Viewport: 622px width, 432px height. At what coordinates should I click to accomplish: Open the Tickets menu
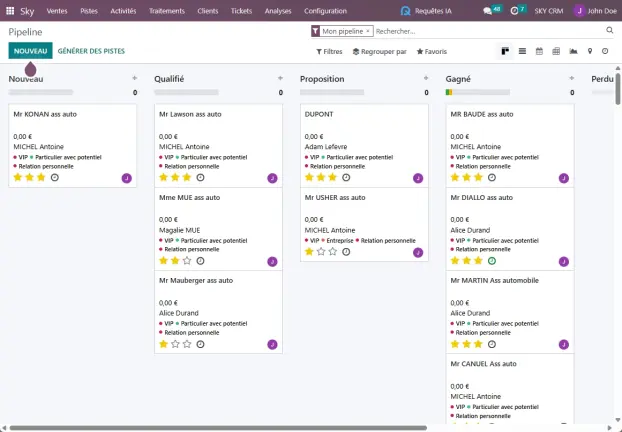tap(241, 11)
